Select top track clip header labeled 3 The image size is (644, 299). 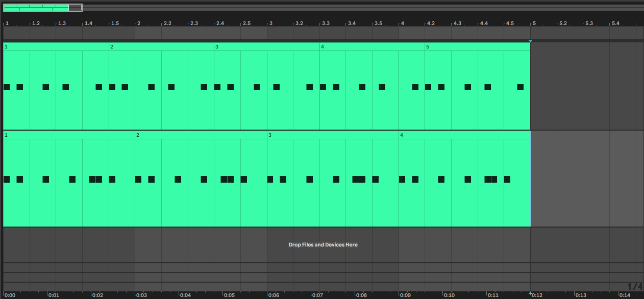pyautogui.click(x=266, y=47)
